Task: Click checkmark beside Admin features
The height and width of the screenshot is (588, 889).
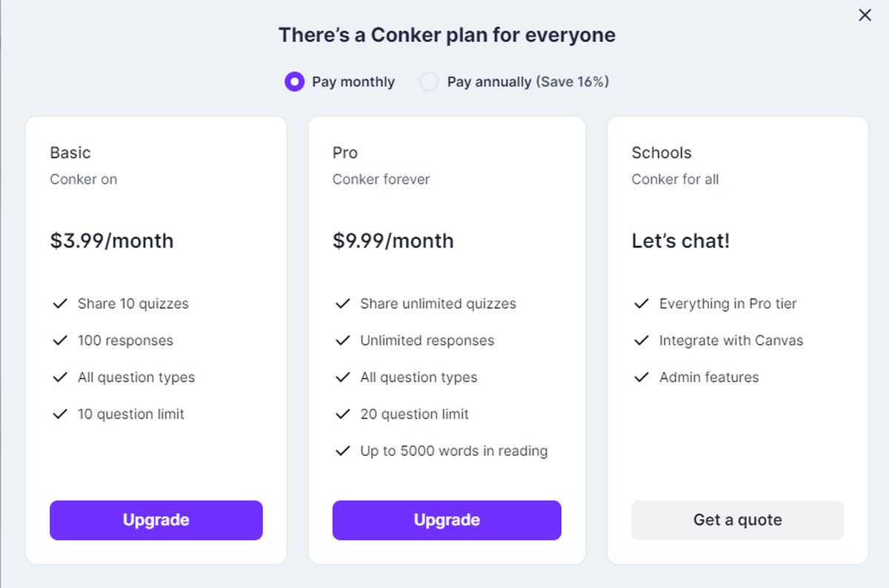Action: point(642,377)
